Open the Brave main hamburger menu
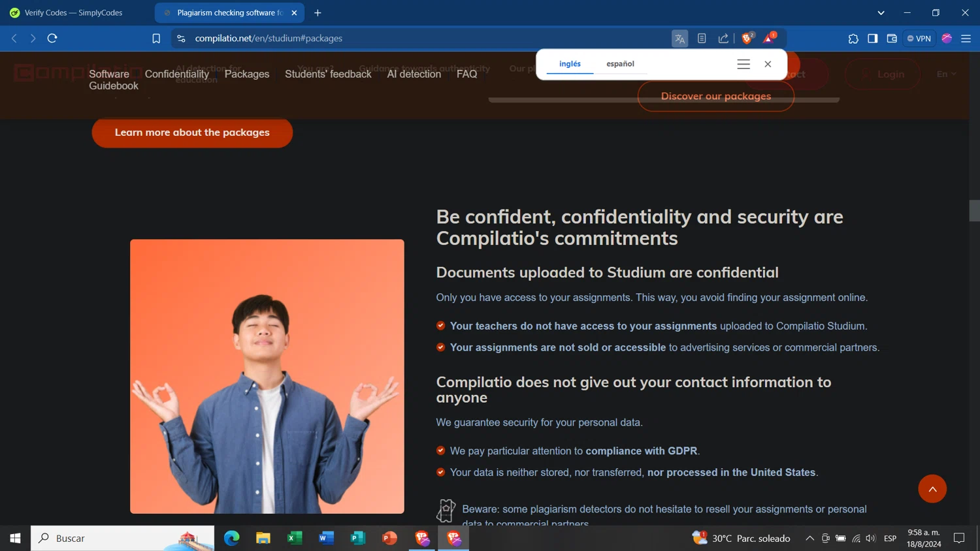The height and width of the screenshot is (551, 980). click(x=966, y=39)
